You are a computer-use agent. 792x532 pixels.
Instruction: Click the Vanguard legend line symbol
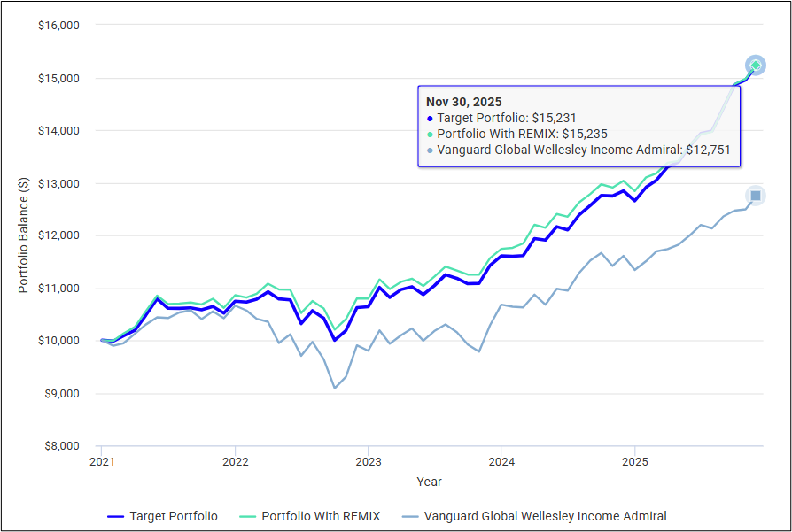pos(409,516)
